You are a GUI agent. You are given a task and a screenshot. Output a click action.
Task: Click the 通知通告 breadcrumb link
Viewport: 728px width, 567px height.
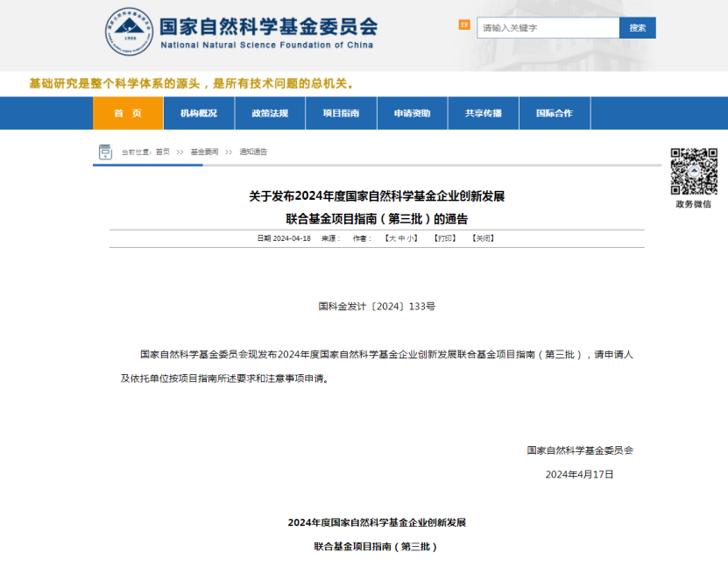[x=253, y=152]
